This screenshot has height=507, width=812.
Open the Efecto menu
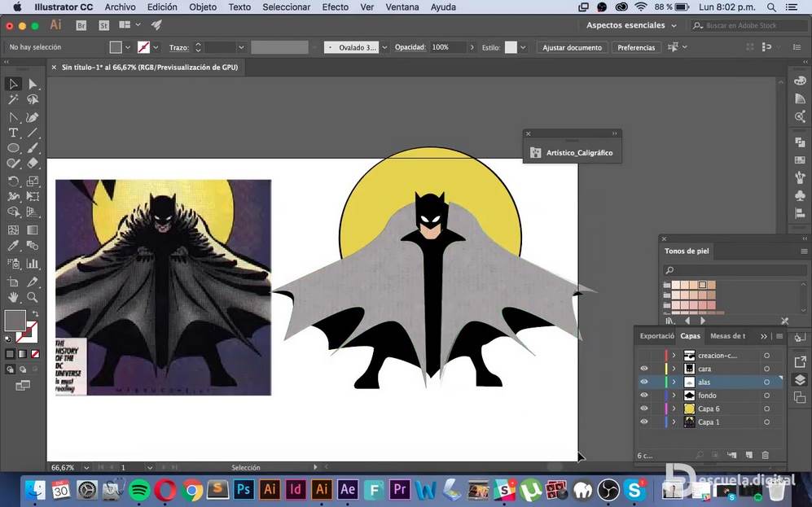335,7
